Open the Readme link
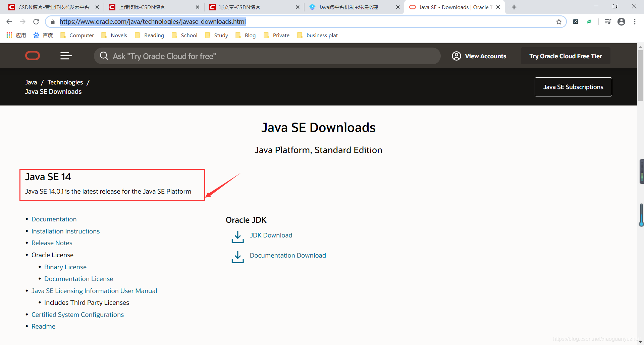This screenshot has width=644, height=345. 43,326
